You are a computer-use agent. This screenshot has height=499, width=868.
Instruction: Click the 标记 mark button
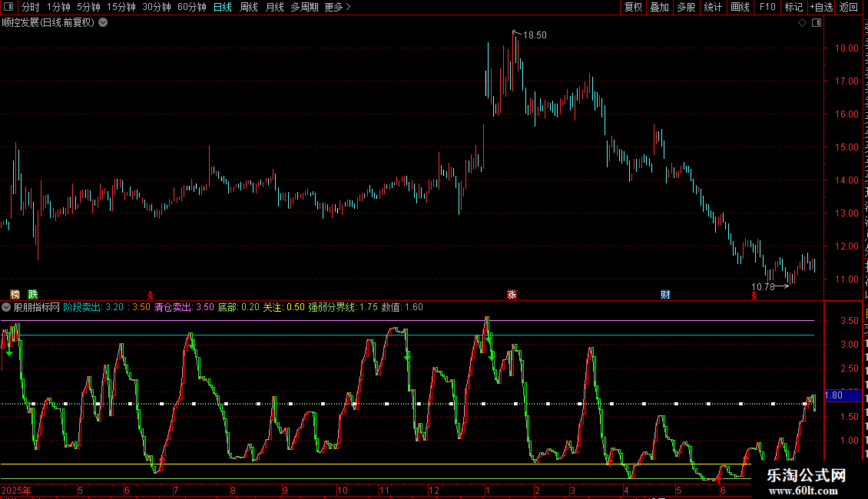pyautogui.click(x=793, y=7)
